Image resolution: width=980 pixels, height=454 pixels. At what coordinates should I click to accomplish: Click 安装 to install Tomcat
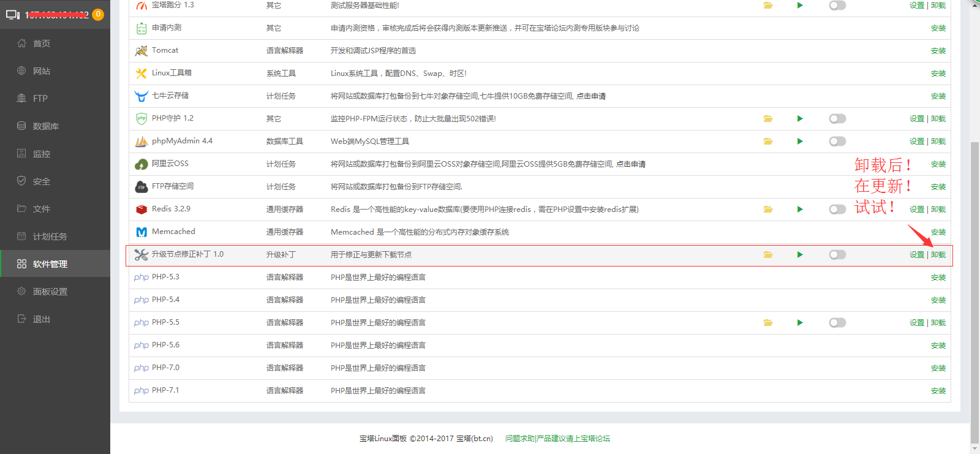(x=938, y=51)
